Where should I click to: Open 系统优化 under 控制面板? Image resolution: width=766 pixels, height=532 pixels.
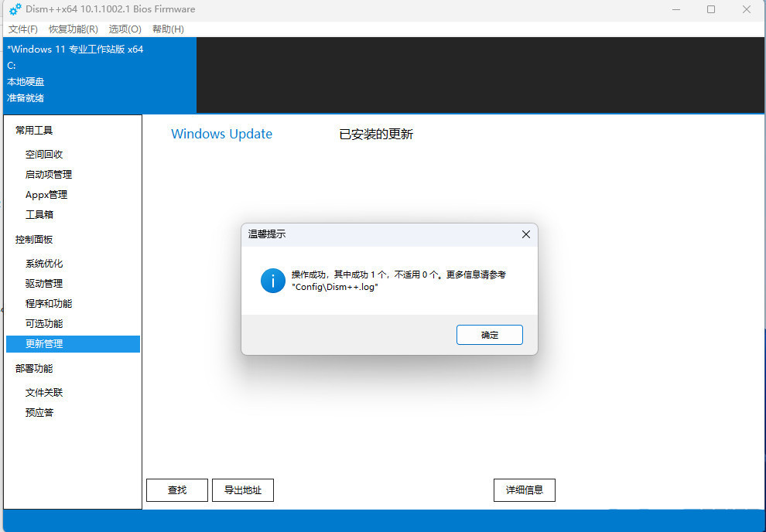(x=44, y=263)
